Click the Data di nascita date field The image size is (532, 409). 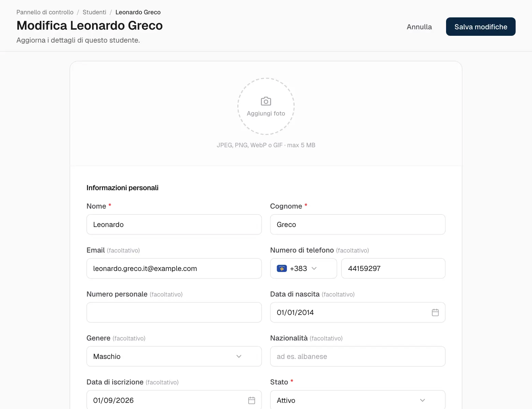(x=358, y=313)
